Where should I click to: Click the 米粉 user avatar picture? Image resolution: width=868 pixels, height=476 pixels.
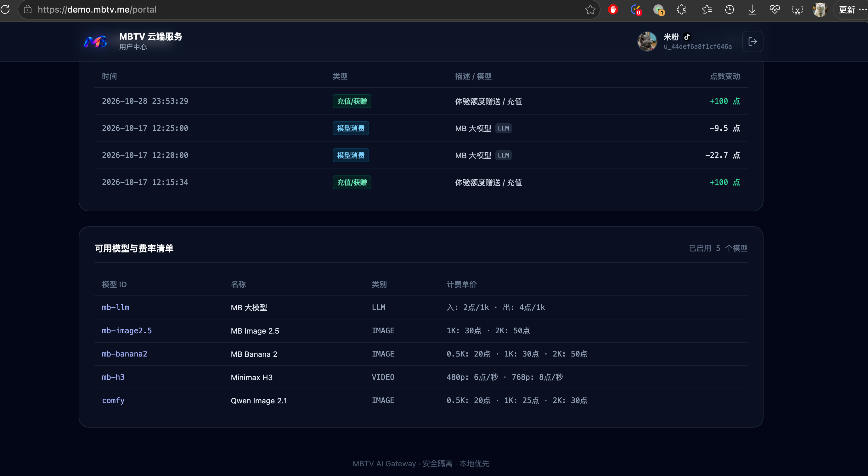tap(647, 42)
